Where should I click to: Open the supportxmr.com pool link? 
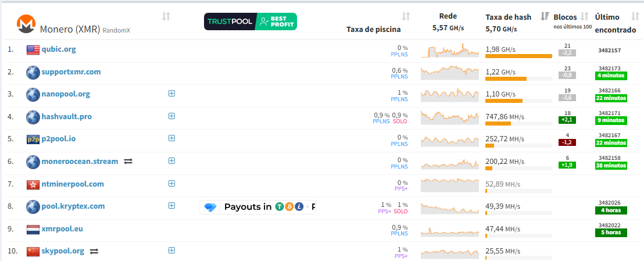click(71, 72)
